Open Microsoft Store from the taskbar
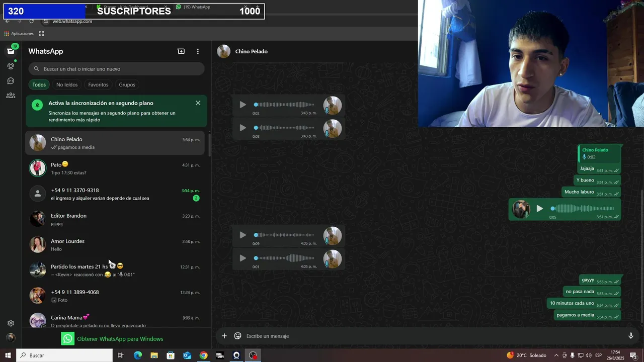Screen dimensions: 644x362 [171, 355]
